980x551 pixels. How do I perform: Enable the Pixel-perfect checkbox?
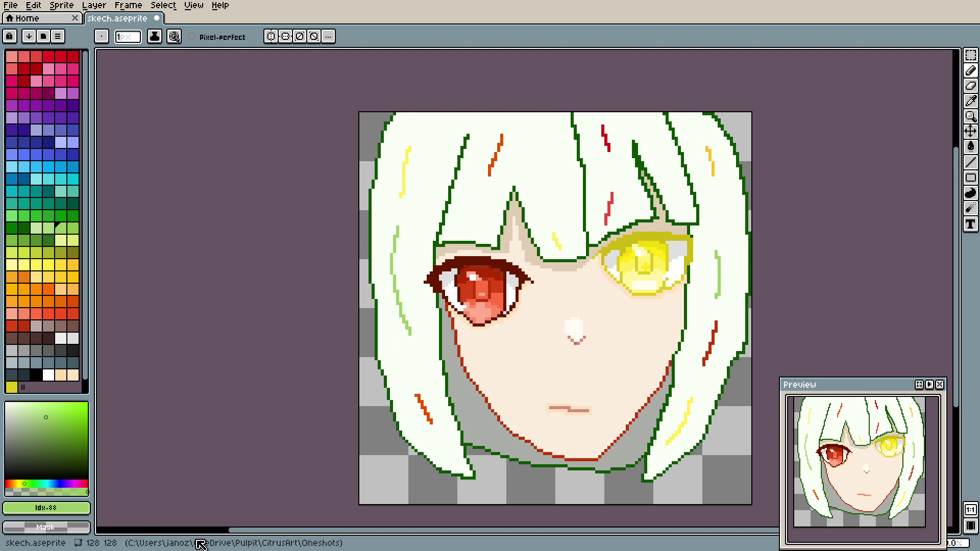point(192,37)
